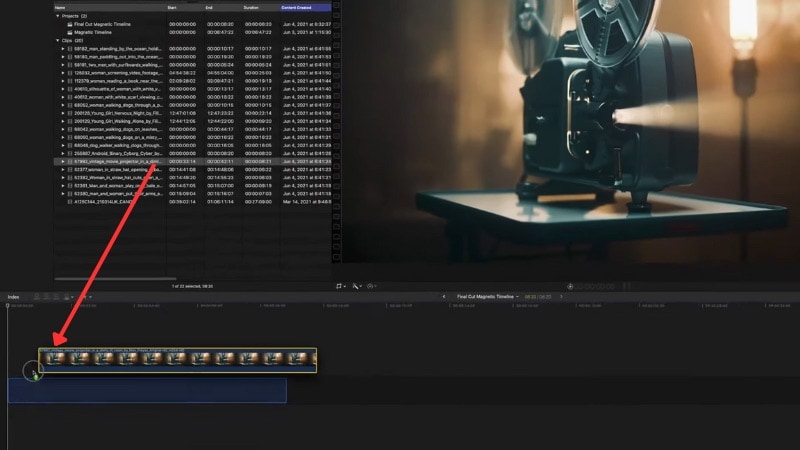800x450 pixels.
Task: Select the 126032_woman_screening_video_footage clip name
Action: pos(118,73)
